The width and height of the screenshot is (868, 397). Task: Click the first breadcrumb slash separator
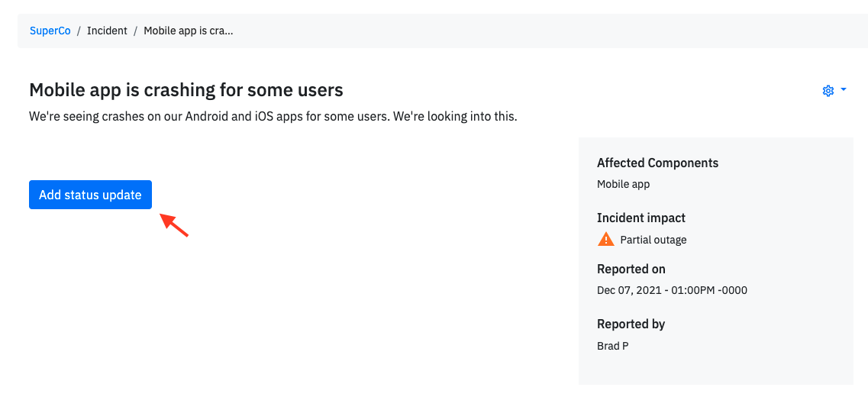point(79,31)
